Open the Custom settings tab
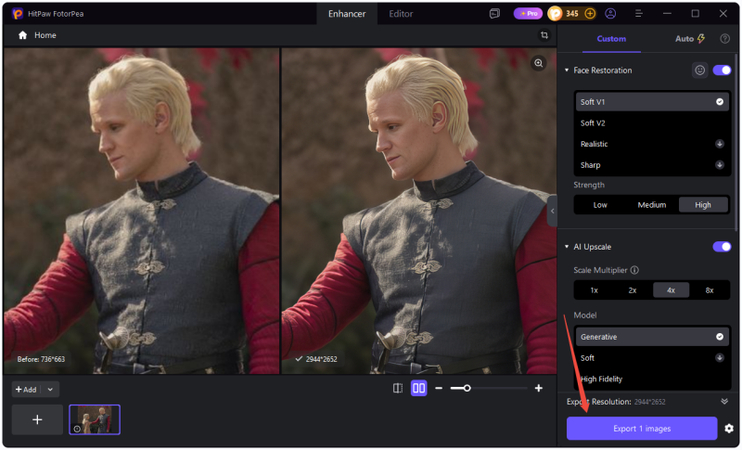The image size is (742, 450). tap(611, 39)
